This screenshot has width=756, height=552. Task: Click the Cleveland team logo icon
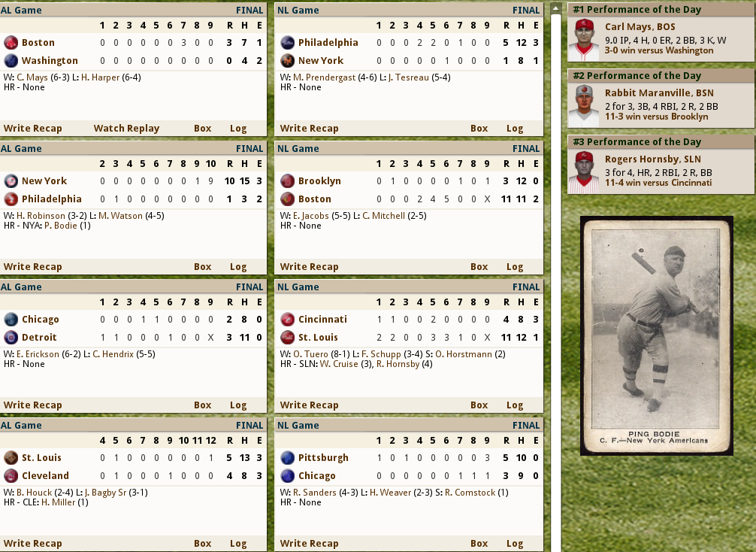pyautogui.click(x=11, y=476)
